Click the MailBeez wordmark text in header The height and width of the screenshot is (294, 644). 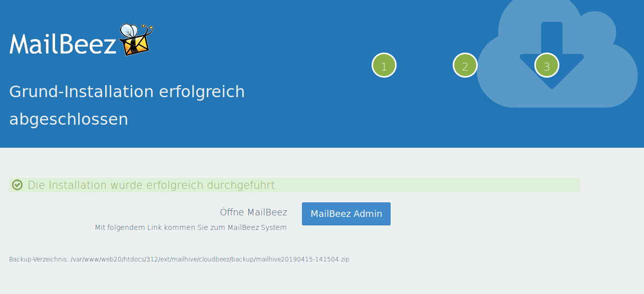(63, 44)
